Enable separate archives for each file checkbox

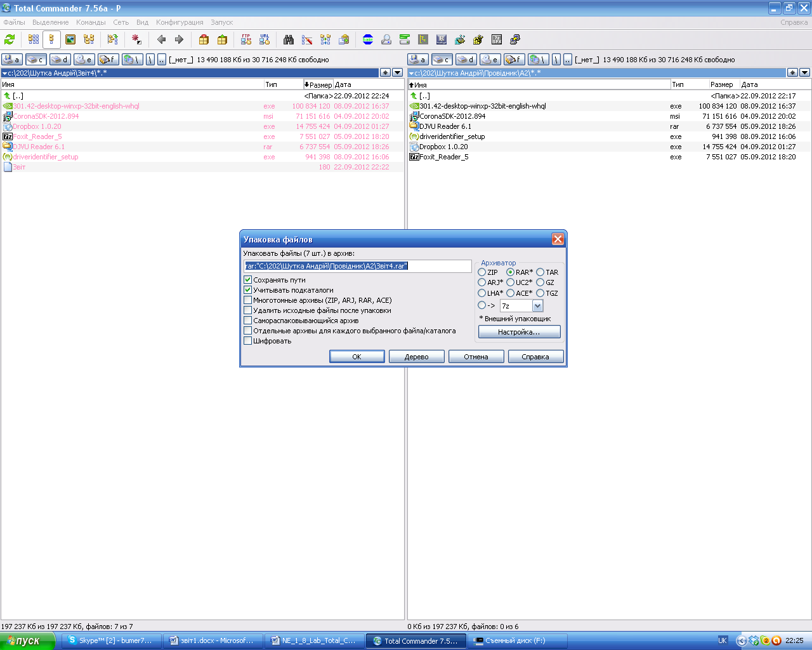point(247,331)
